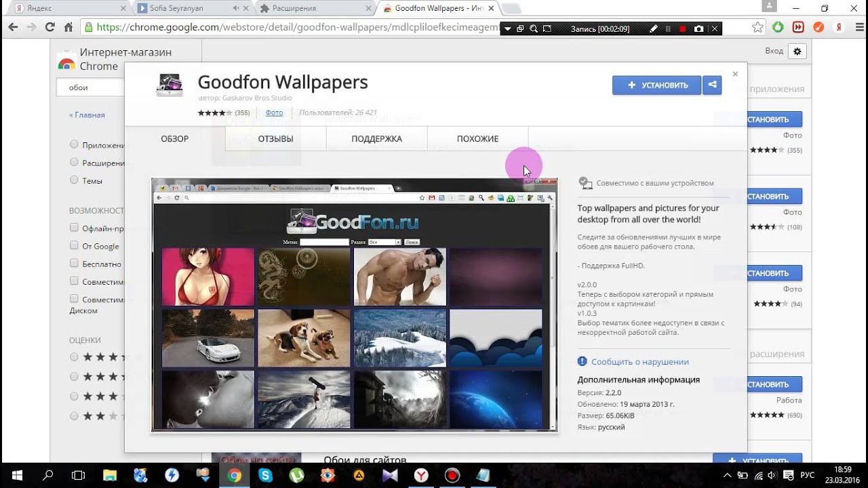Open Windows taskbar search
Screen dimensions: 868x488
[47, 475]
